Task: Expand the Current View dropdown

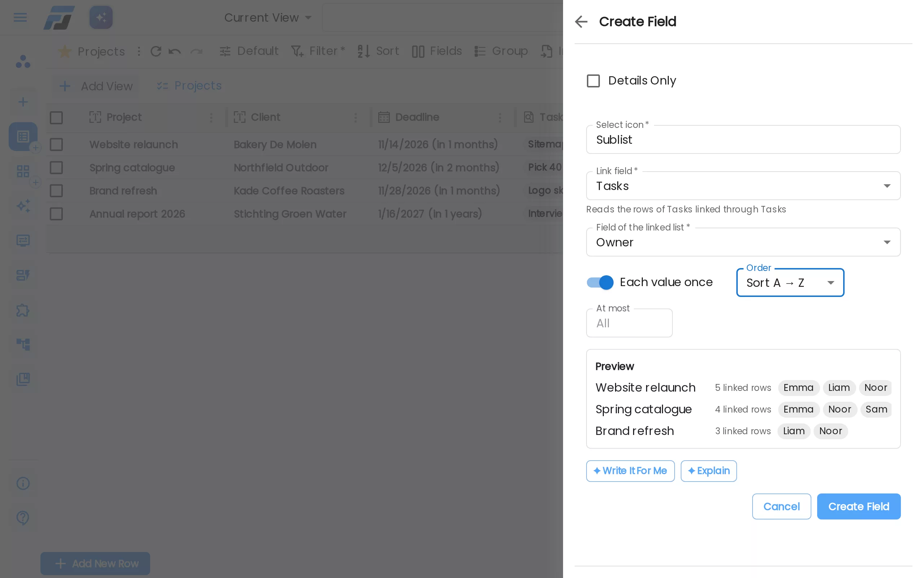Action: 268,18
